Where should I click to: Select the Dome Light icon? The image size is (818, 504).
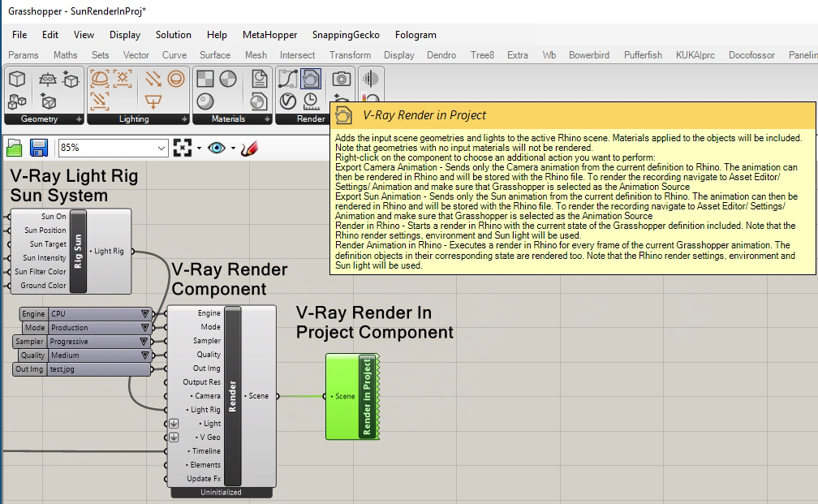click(99, 80)
